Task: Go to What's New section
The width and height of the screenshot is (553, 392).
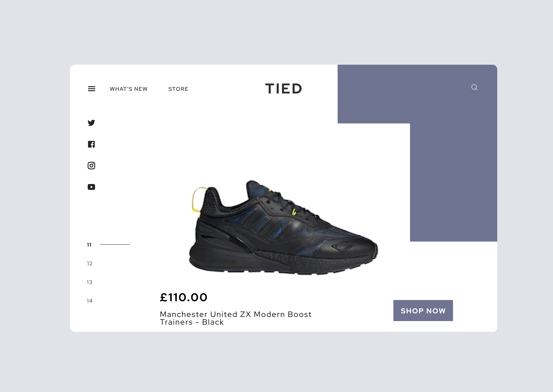Action: 129,89
